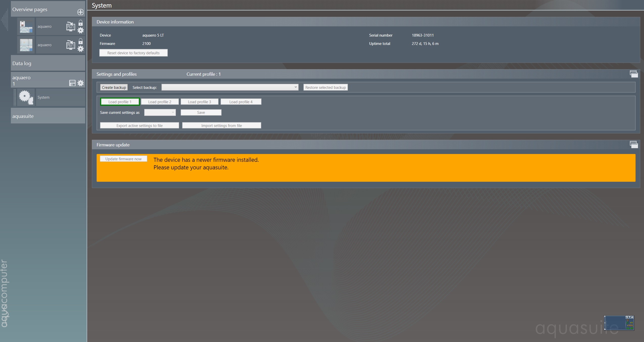Open settings gear of the first aquaero page
The height and width of the screenshot is (342, 644).
point(81,30)
